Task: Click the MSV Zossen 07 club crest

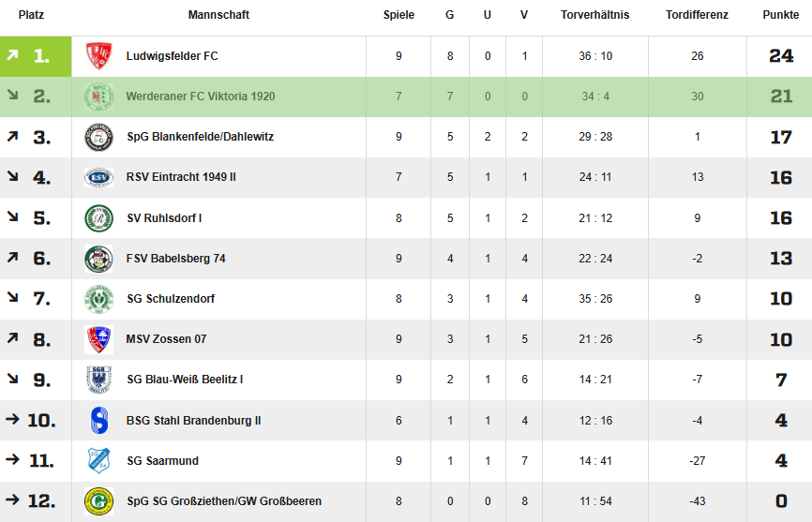Action: point(98,339)
